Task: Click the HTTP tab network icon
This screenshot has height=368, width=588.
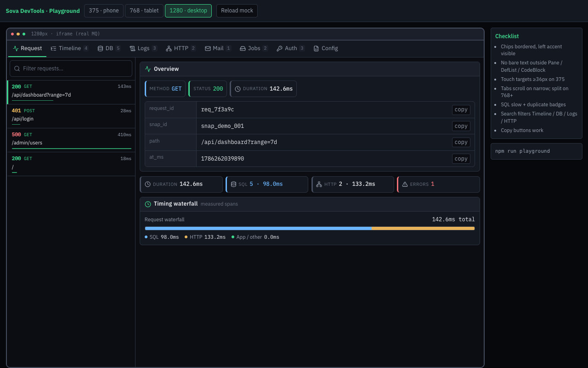Action: coord(169,48)
